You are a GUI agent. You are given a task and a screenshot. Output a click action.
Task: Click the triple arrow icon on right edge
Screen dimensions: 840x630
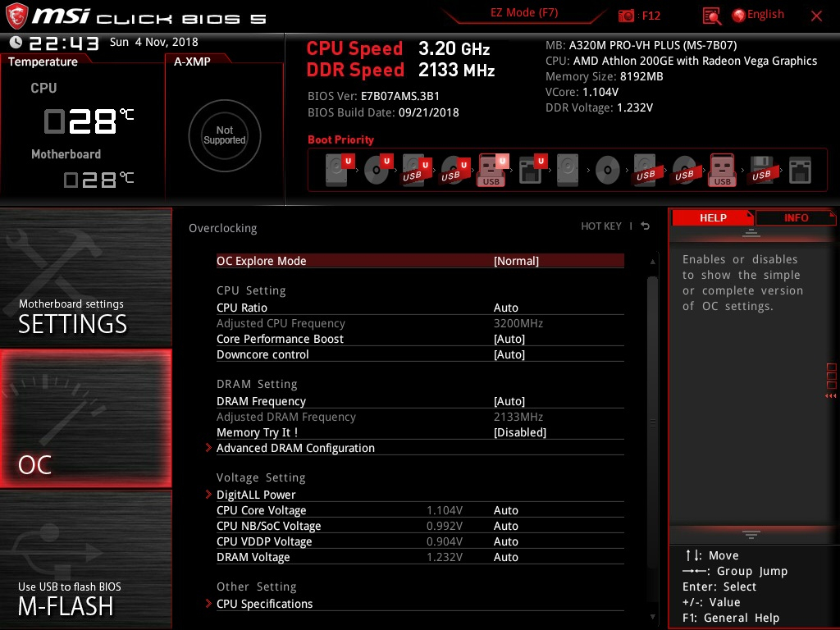[x=830, y=396]
